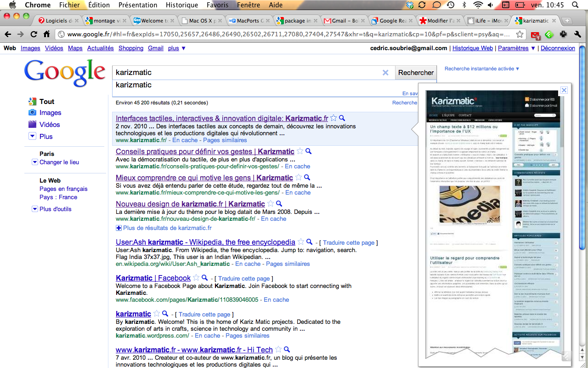Click 'Traduire cette page' for Wikipedia result
This screenshot has width=588, height=368.
tap(349, 242)
